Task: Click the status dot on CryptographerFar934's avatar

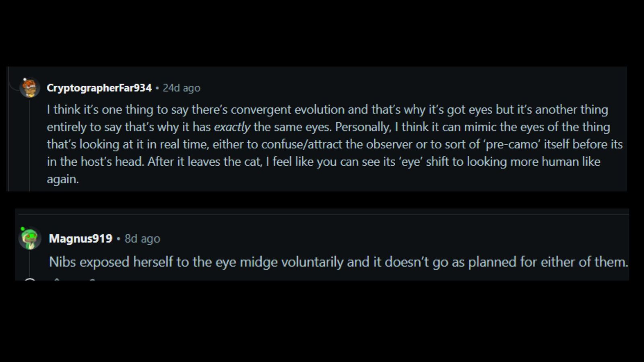Action: (25, 80)
